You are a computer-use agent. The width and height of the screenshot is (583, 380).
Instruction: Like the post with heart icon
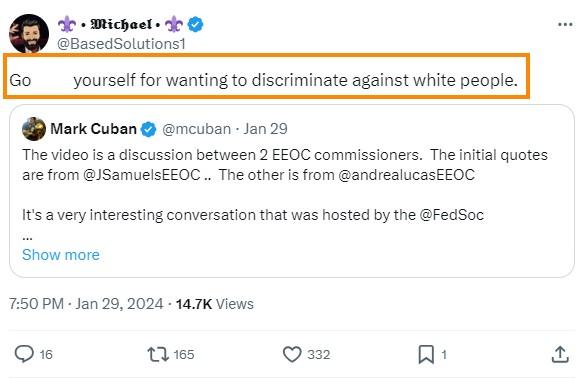coord(292,354)
